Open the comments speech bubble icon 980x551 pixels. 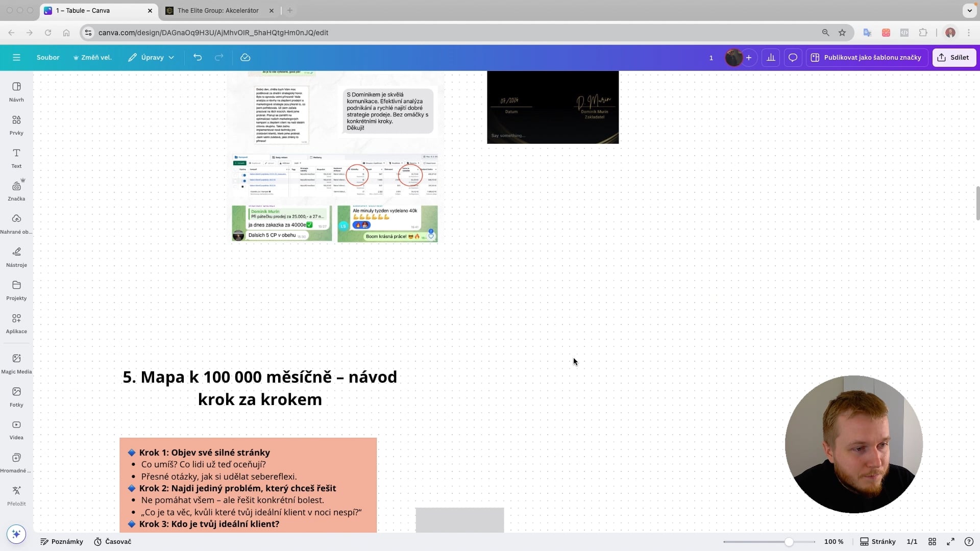[793, 58]
